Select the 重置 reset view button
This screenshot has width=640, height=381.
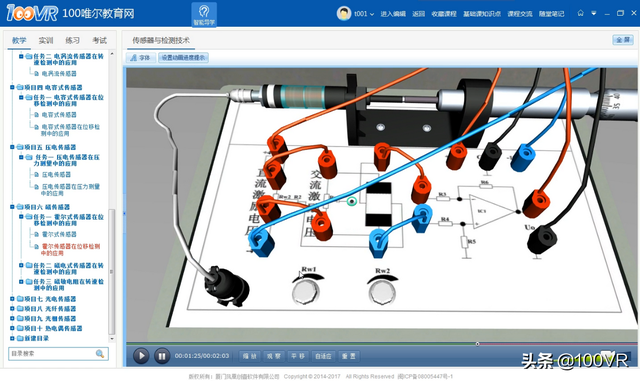click(x=349, y=356)
